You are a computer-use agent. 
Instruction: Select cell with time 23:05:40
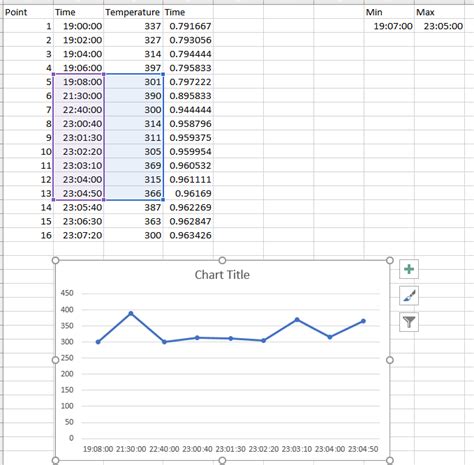click(78, 207)
